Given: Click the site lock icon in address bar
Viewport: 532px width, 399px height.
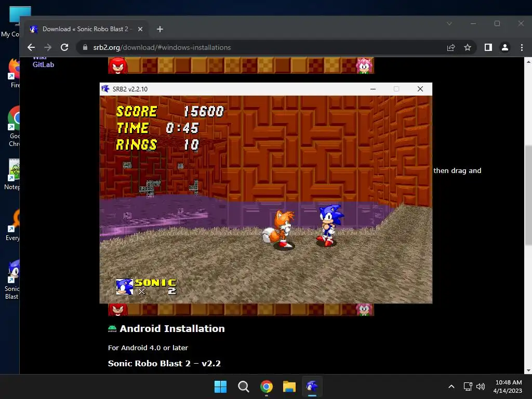Looking at the screenshot, I should (x=85, y=47).
